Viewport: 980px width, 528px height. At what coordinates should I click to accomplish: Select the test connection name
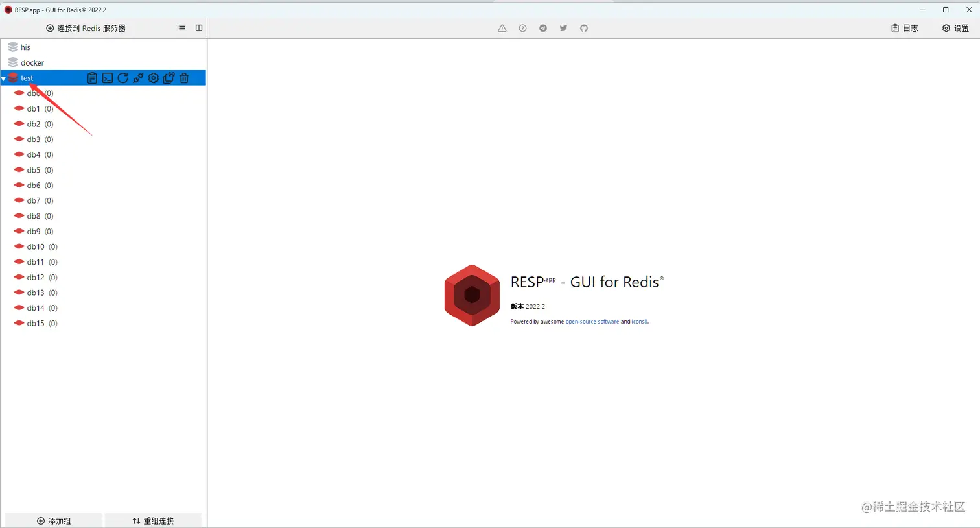27,78
